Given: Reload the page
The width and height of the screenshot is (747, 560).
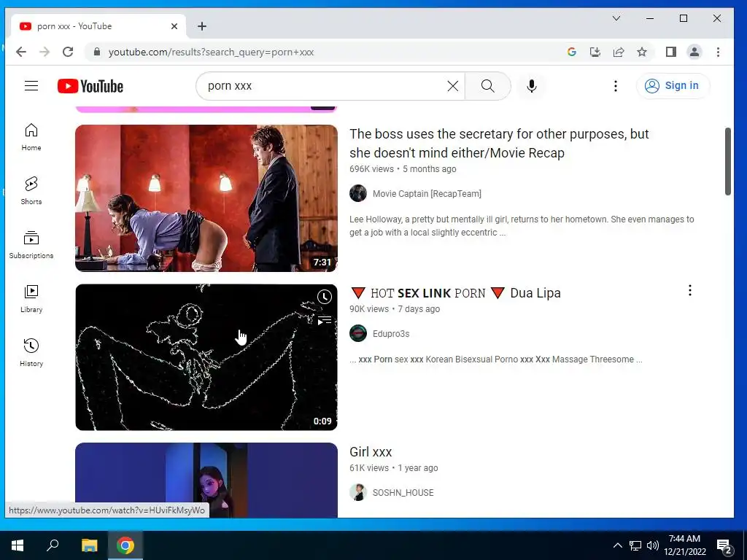Looking at the screenshot, I should 68,52.
